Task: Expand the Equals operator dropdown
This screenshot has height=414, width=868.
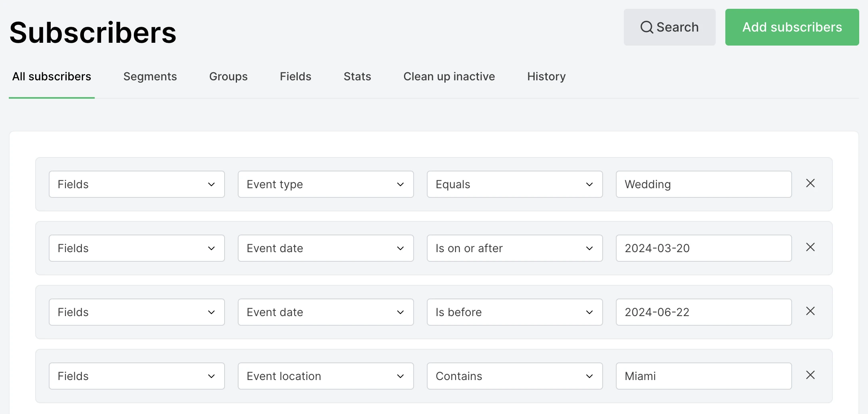Action: pyautogui.click(x=514, y=184)
